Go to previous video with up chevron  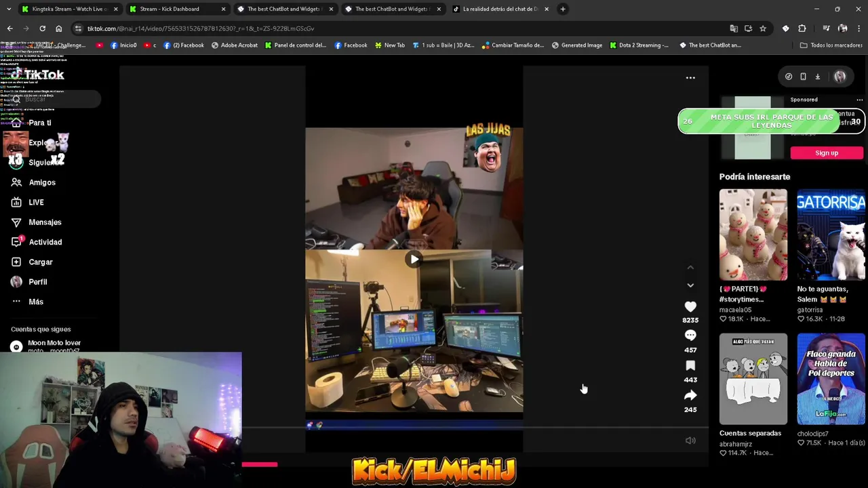(690, 268)
